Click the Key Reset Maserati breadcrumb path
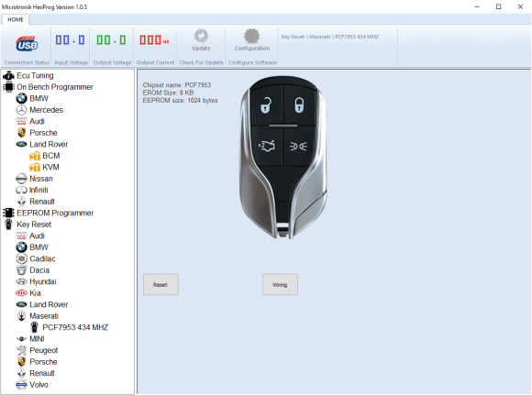This screenshot has width=532, height=395. [330, 37]
